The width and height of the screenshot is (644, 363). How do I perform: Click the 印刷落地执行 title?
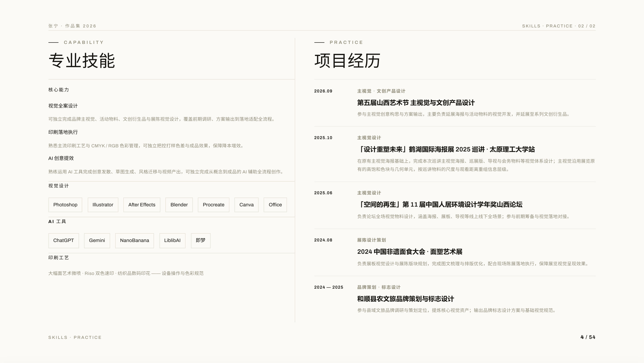click(63, 132)
